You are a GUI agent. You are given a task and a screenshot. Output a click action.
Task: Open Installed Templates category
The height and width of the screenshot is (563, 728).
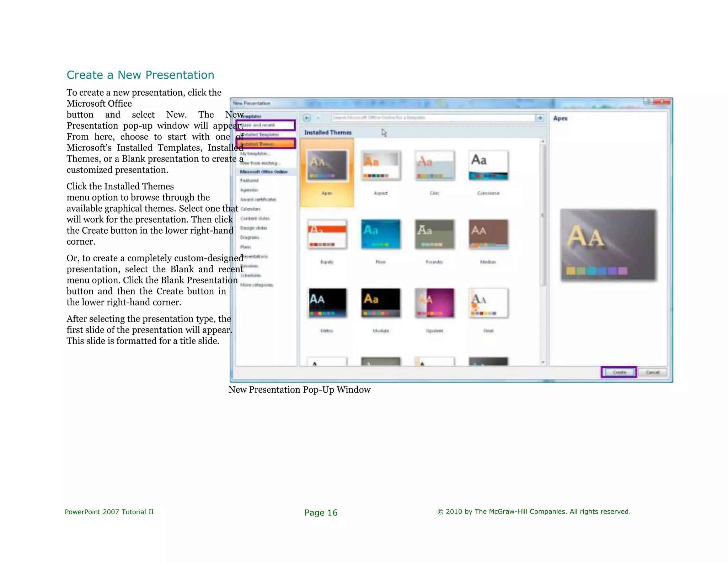[x=266, y=134]
